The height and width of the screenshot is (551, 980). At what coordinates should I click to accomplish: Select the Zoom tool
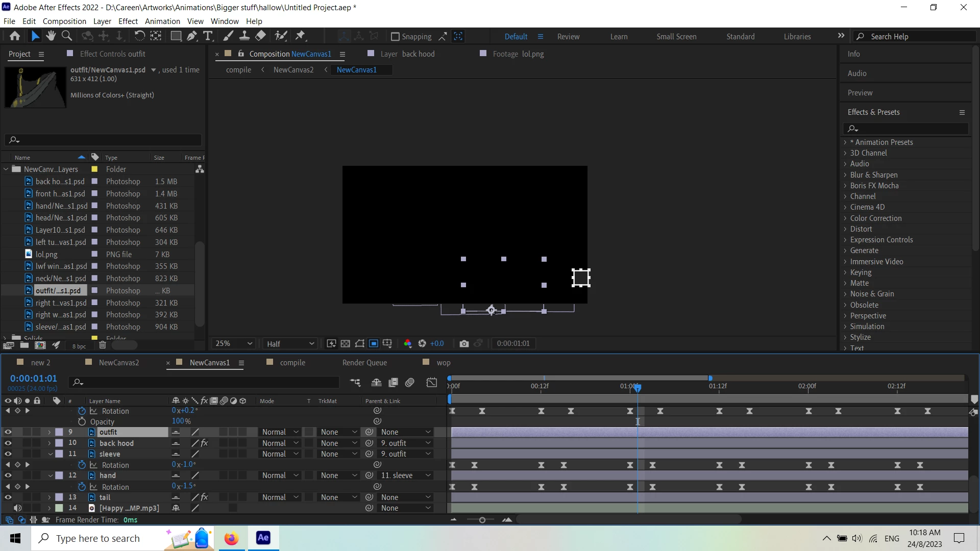[67, 36]
